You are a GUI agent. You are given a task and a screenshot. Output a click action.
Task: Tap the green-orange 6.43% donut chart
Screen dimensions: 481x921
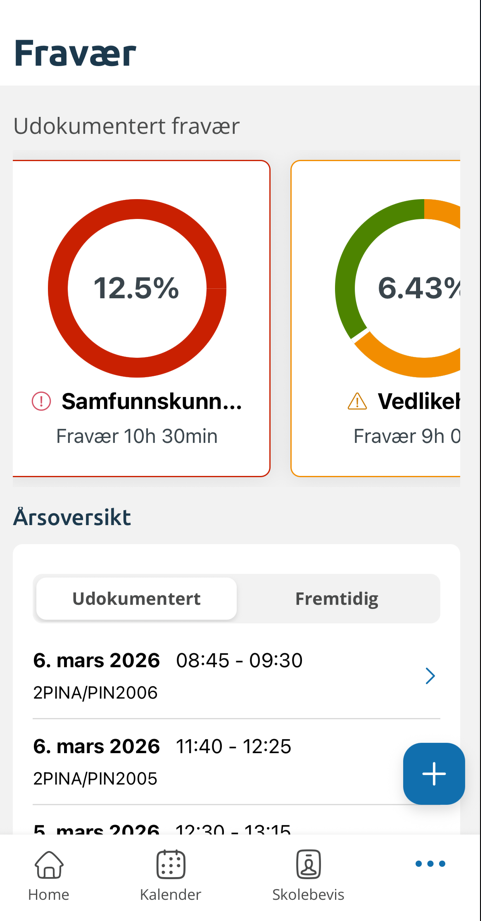398,288
